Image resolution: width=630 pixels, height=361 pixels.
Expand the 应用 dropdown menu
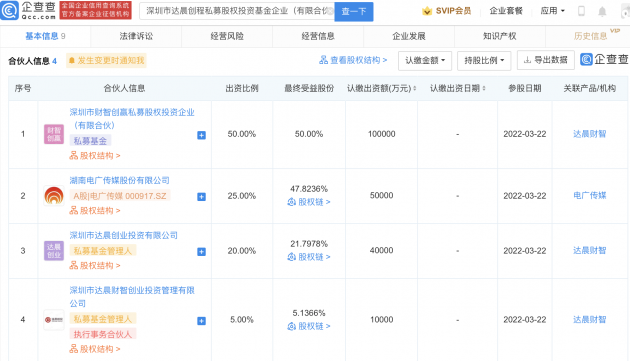click(552, 11)
